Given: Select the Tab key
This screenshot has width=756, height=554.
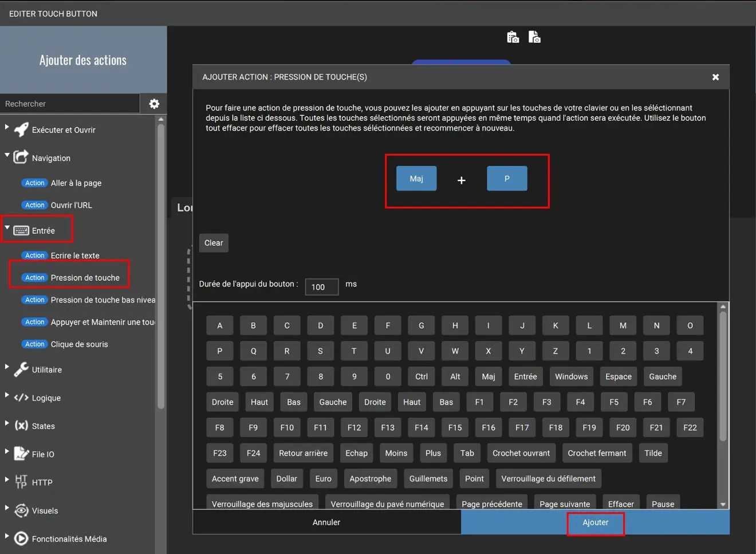Looking at the screenshot, I should [467, 453].
